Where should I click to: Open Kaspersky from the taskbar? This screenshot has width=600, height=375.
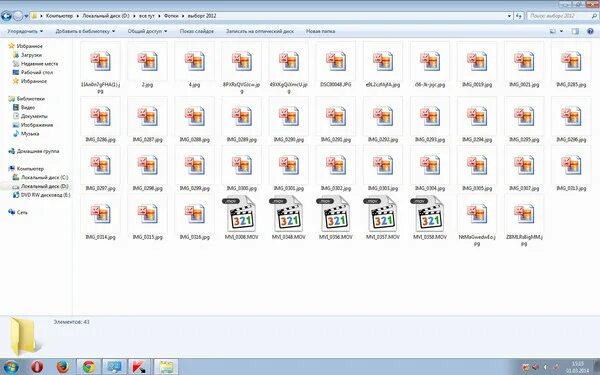(139, 367)
